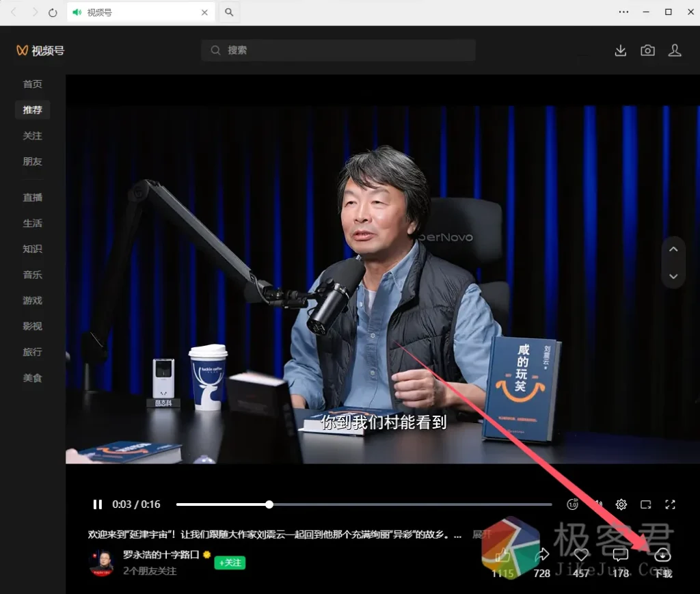Click inside the 搜索 search field

click(x=338, y=51)
